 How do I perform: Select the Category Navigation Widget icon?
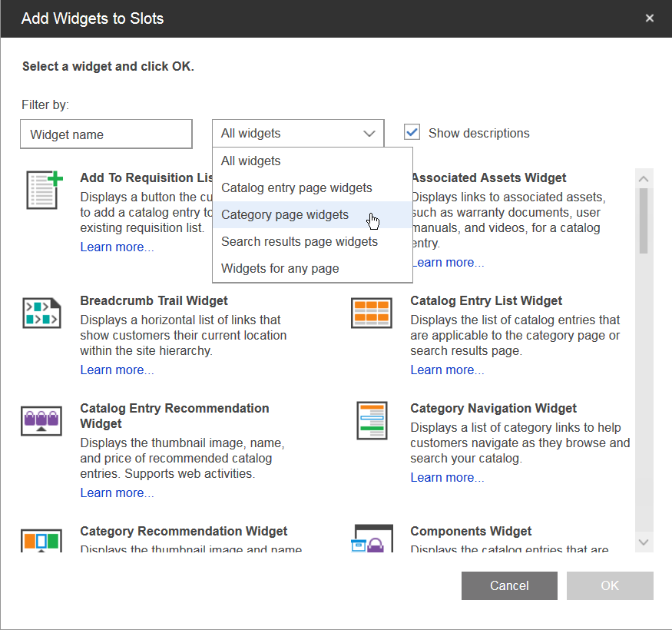(372, 420)
